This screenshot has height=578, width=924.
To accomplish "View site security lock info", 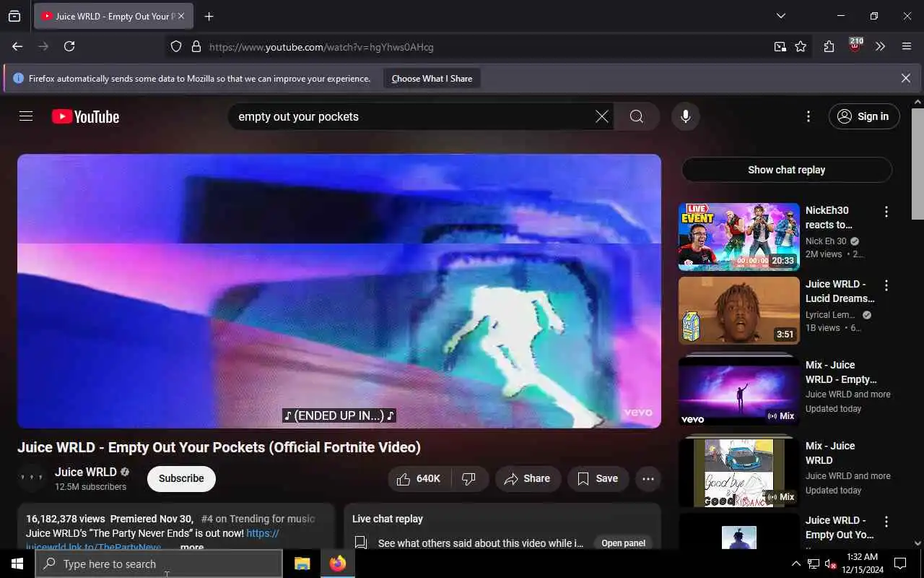I will [196, 47].
